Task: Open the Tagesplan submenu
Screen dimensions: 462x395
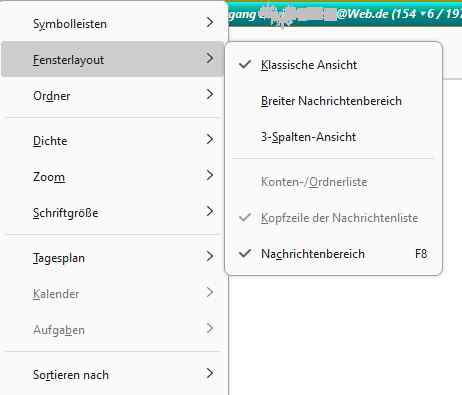Action: point(113,257)
